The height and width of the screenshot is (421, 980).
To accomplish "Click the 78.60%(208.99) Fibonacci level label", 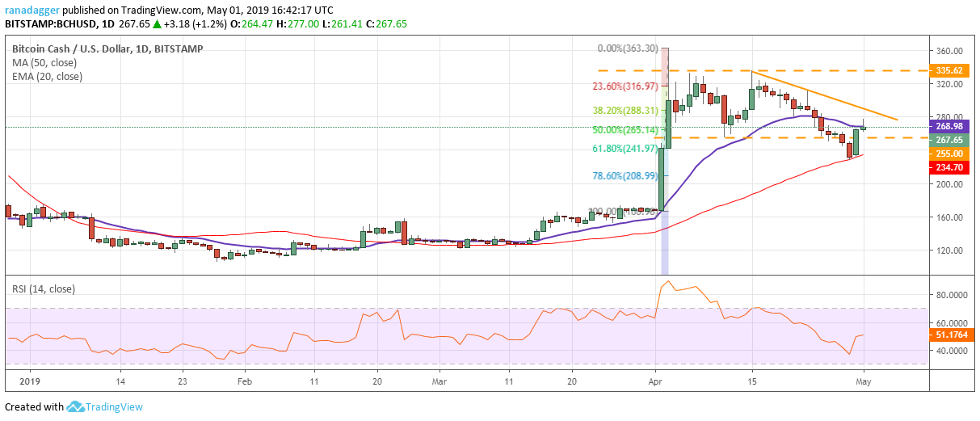I will click(627, 175).
